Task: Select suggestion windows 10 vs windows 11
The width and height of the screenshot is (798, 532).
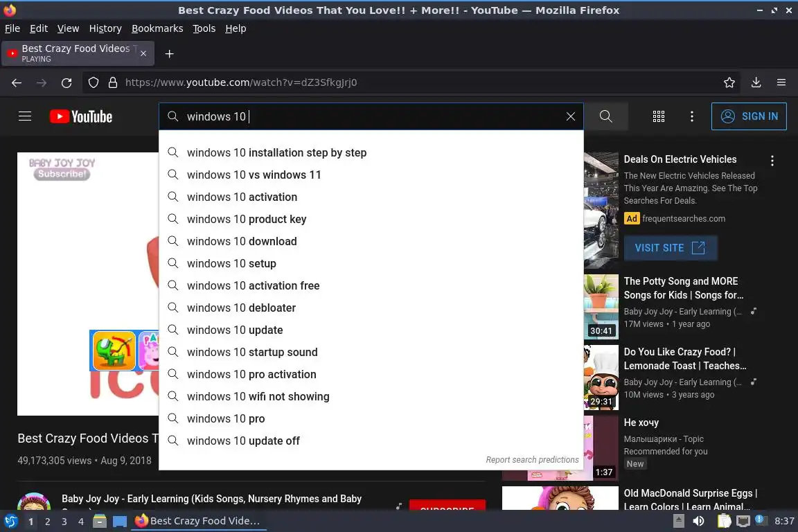Action: pyautogui.click(x=371, y=175)
